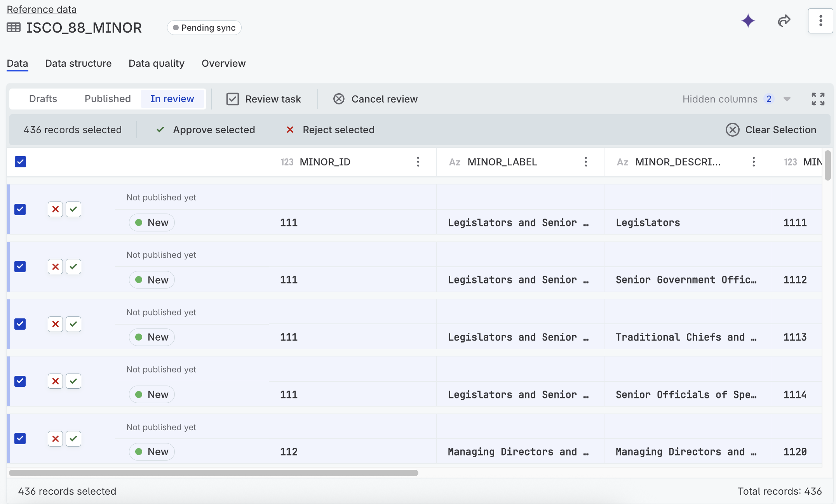The width and height of the screenshot is (836, 504).
Task: Reject the record with MINOR_DESCRI Legislators
Action: (55, 209)
